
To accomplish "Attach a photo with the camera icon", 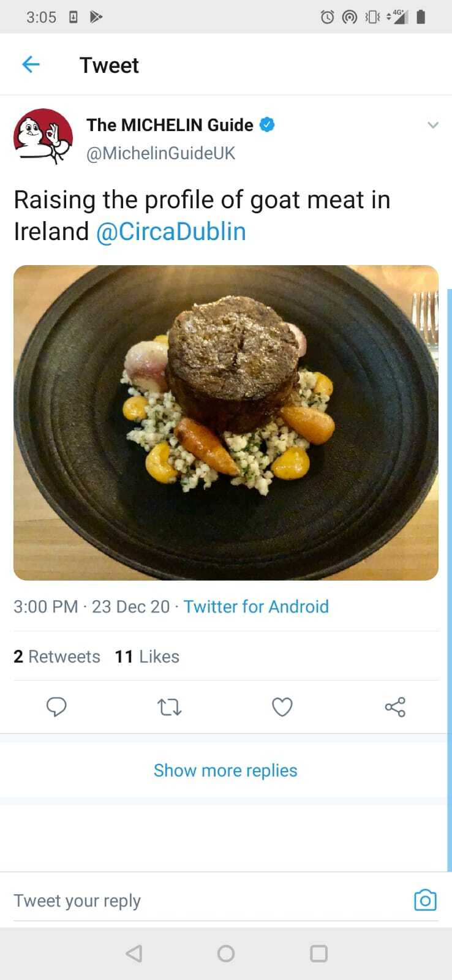I will [x=425, y=900].
